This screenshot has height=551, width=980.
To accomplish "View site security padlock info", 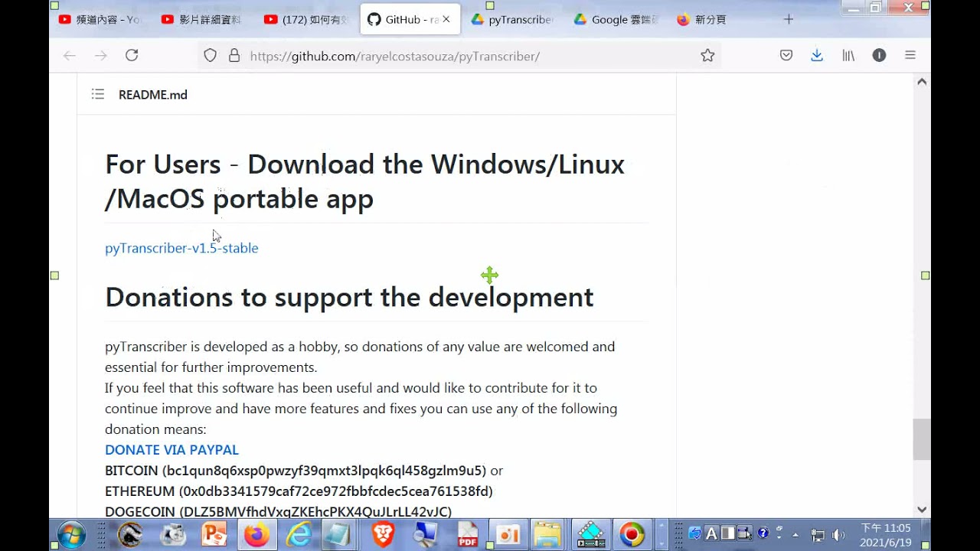I will pos(234,56).
